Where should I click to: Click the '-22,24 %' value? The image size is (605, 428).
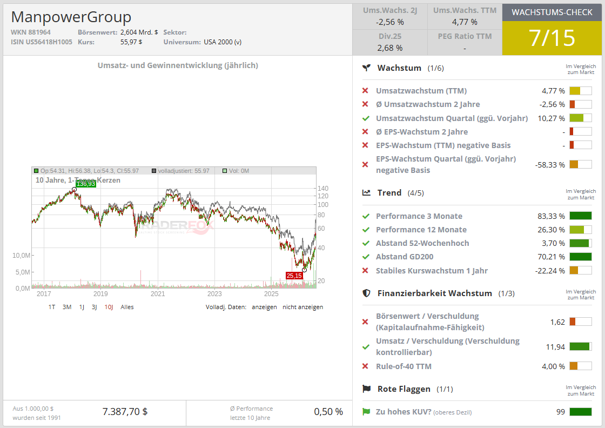[x=550, y=271]
